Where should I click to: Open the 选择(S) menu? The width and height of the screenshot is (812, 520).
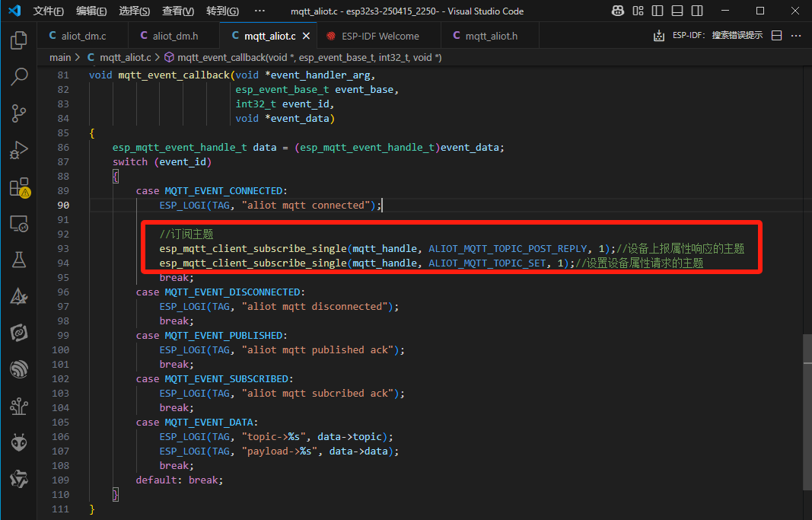[134, 11]
